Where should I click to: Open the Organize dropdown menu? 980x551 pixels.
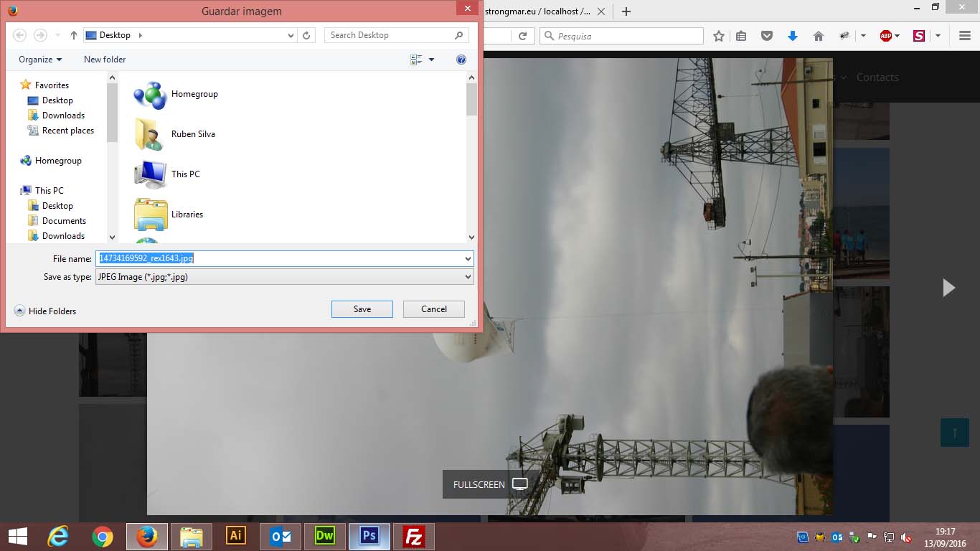tap(40, 60)
